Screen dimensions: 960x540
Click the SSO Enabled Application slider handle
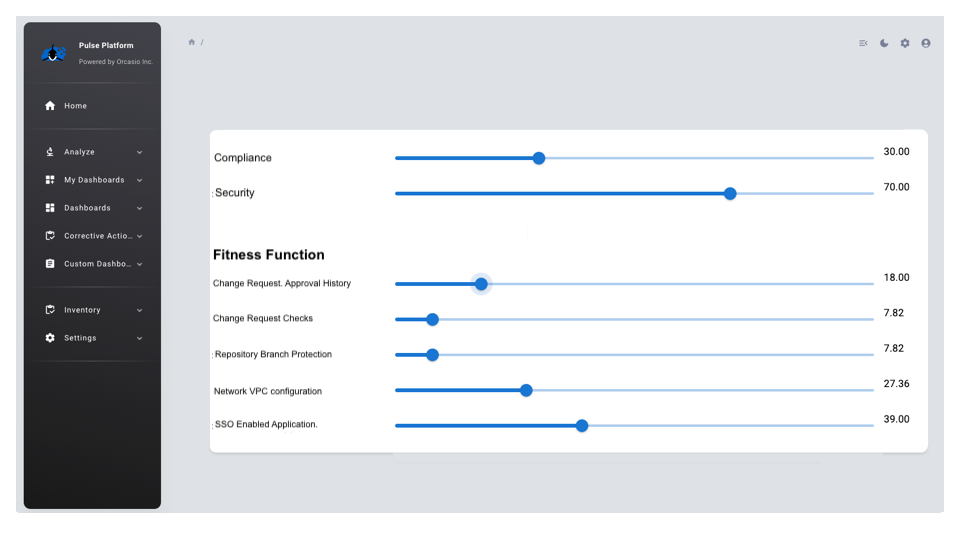(x=582, y=425)
